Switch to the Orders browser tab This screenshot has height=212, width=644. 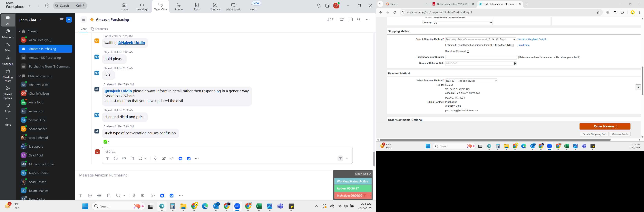click(x=406, y=4)
